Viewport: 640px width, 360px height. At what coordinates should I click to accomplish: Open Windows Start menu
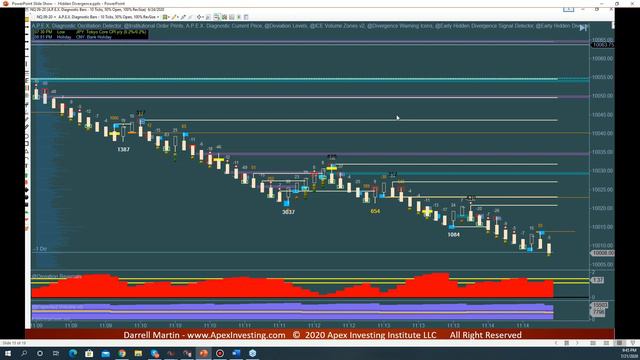click(8, 353)
